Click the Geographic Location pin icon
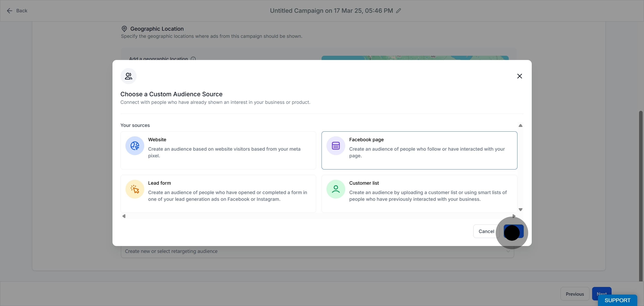 [124, 29]
